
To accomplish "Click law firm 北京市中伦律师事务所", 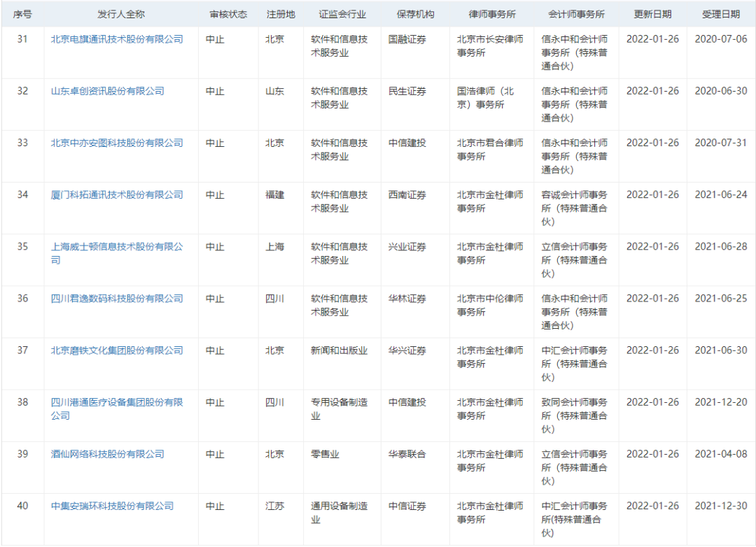I will tap(490, 305).
